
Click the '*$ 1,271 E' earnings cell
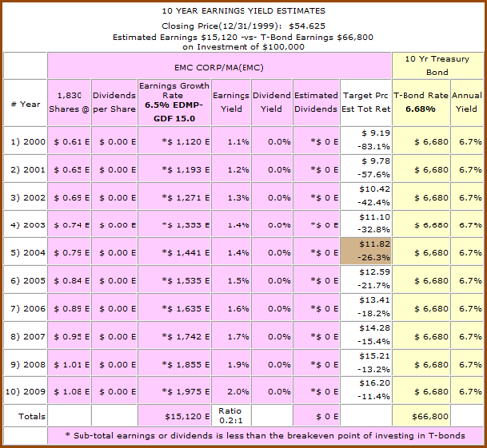point(174,196)
